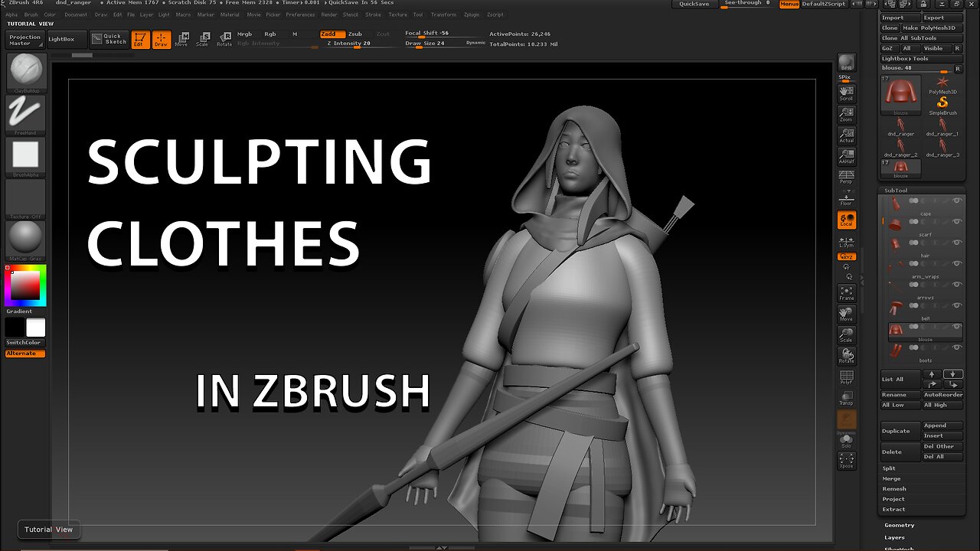Click the Duplicate subtool button

click(x=900, y=431)
